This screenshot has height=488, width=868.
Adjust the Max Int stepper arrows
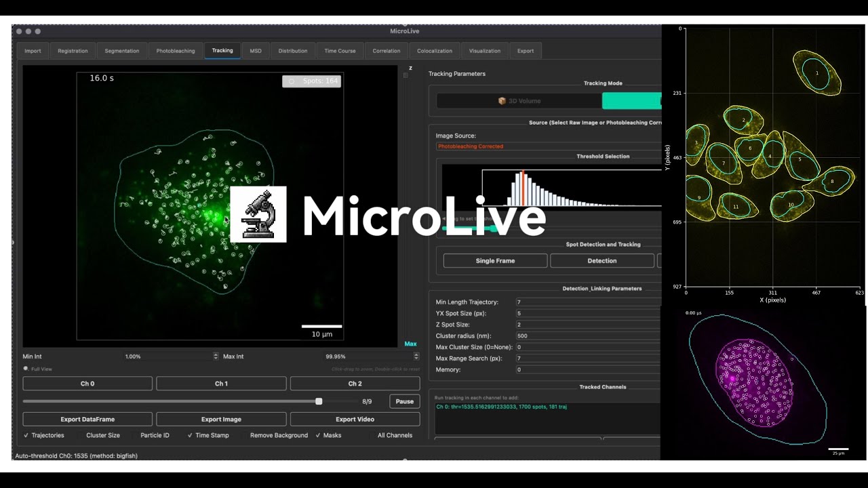tap(416, 356)
